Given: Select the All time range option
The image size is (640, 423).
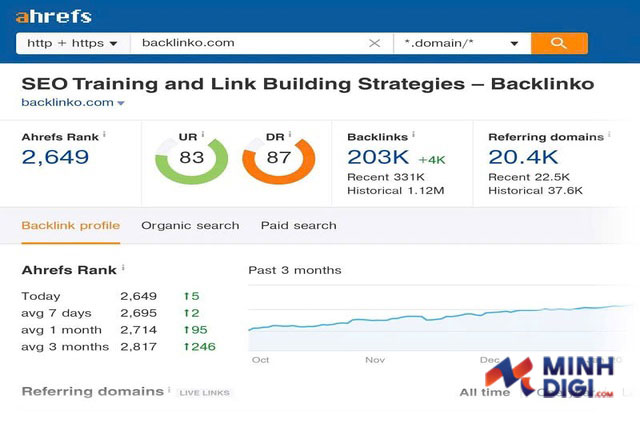Looking at the screenshot, I should point(485,392).
